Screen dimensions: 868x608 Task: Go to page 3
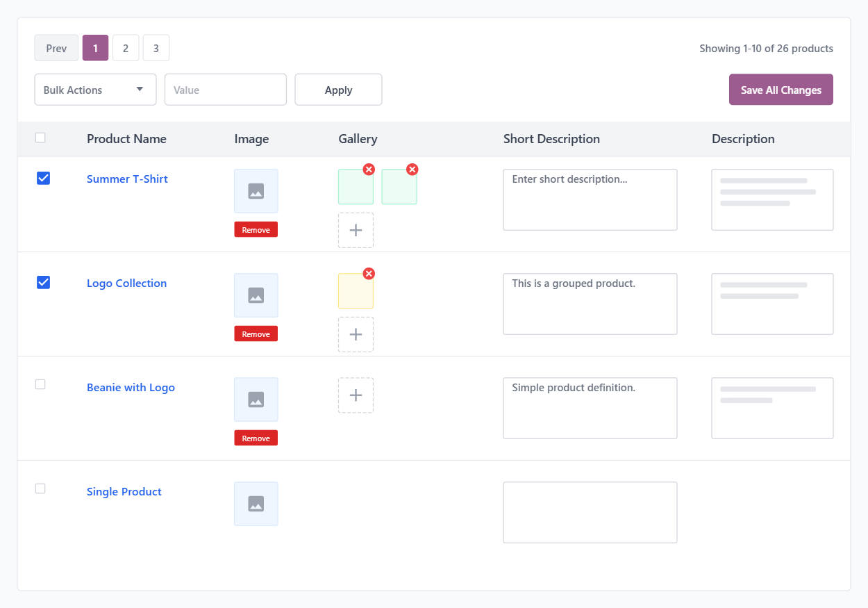156,48
